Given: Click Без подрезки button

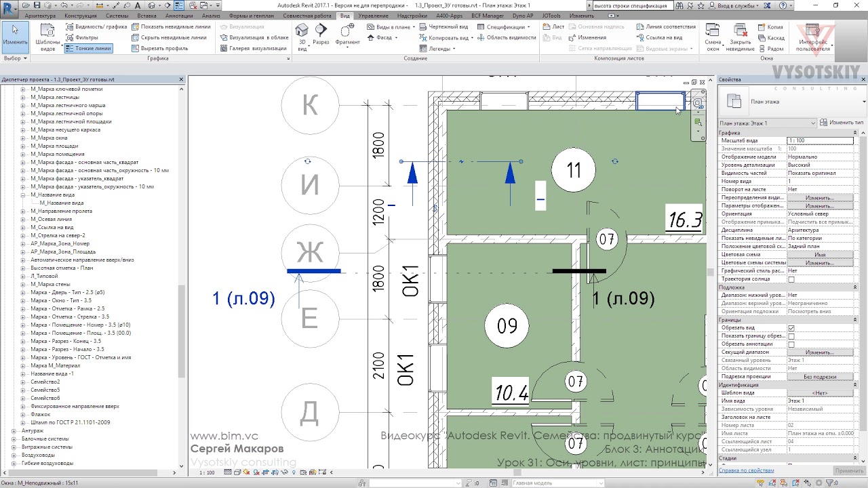Looking at the screenshot, I should pos(820,377).
